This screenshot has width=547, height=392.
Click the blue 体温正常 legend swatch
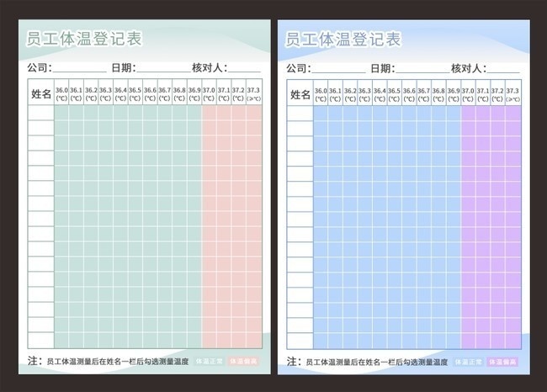click(x=468, y=362)
